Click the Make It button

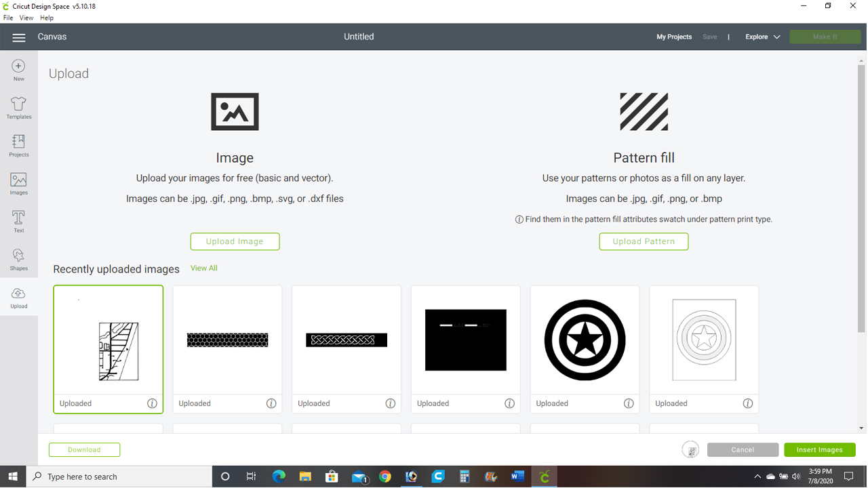(x=825, y=37)
